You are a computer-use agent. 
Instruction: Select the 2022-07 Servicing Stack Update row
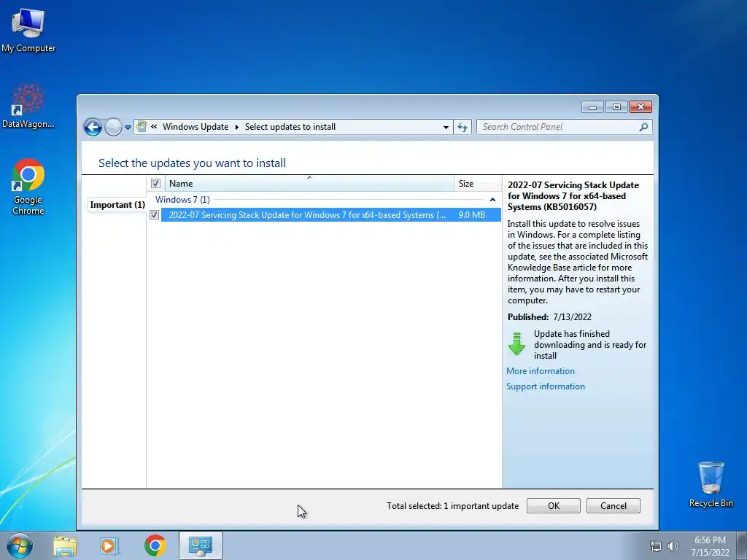tap(330, 215)
